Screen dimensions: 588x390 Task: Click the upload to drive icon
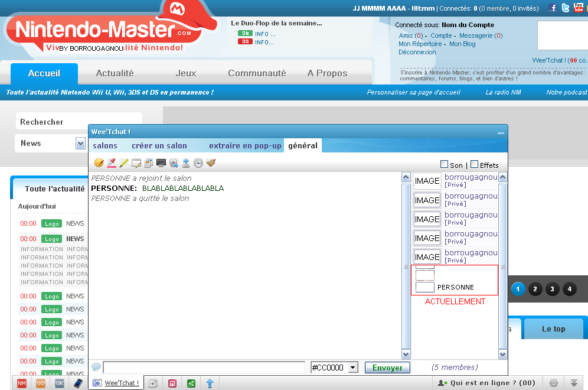(x=185, y=163)
